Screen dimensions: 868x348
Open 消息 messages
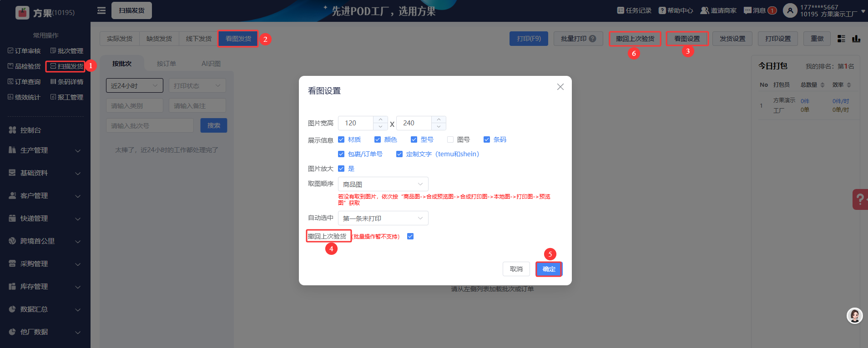click(760, 10)
